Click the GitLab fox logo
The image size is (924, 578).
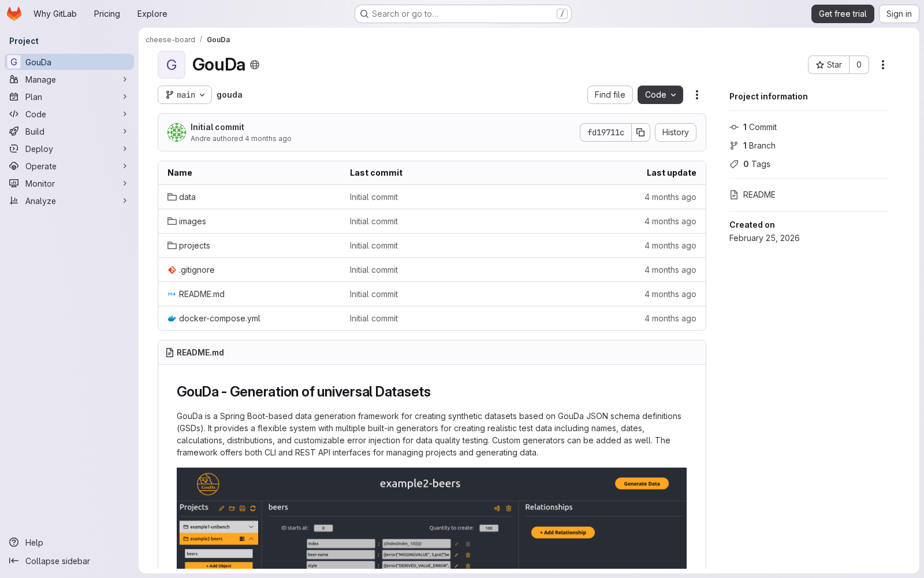coord(14,14)
